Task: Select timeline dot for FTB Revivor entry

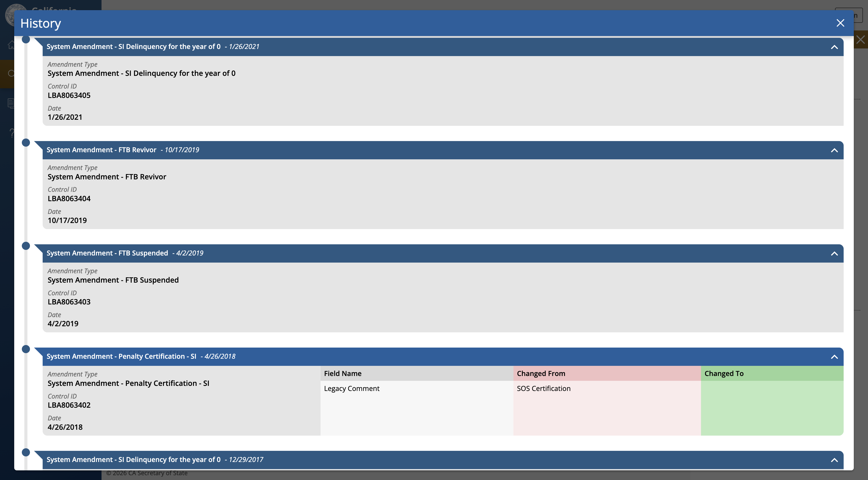Action: [26, 143]
